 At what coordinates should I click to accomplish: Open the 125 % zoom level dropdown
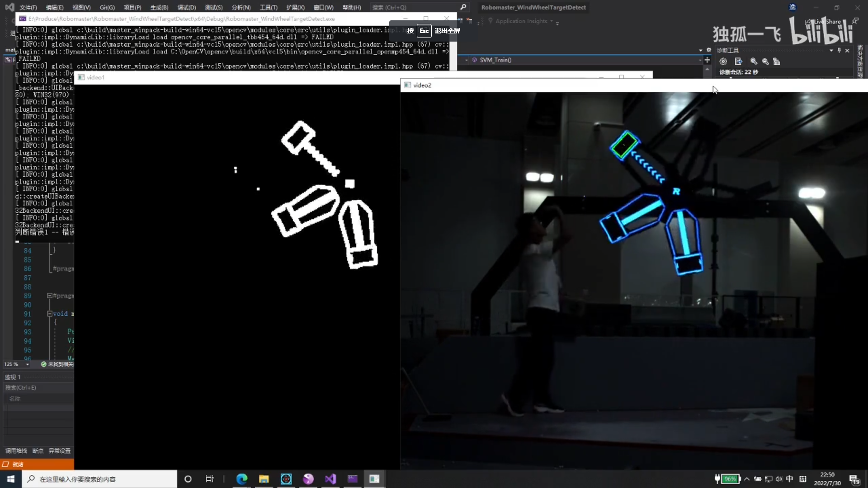click(28, 364)
